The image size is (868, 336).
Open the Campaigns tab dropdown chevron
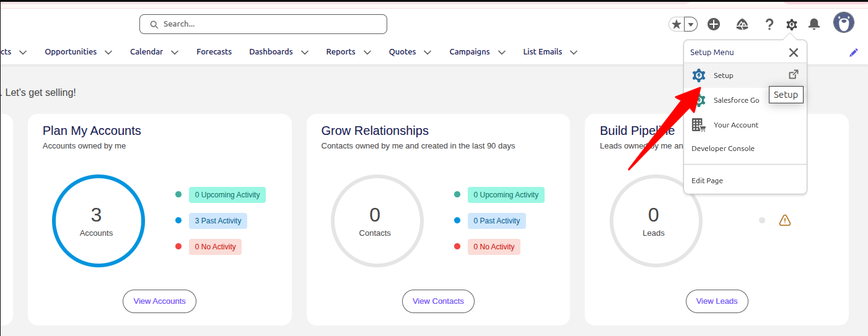(501, 53)
